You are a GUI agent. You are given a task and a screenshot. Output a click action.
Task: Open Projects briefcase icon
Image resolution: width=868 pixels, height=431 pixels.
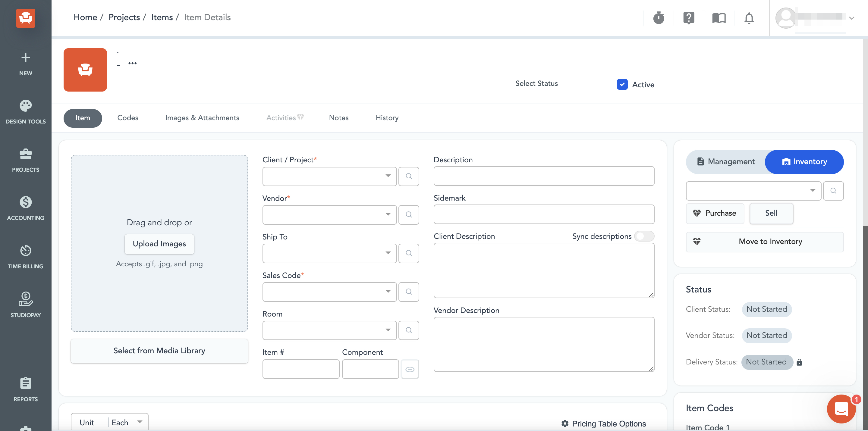pyautogui.click(x=26, y=154)
